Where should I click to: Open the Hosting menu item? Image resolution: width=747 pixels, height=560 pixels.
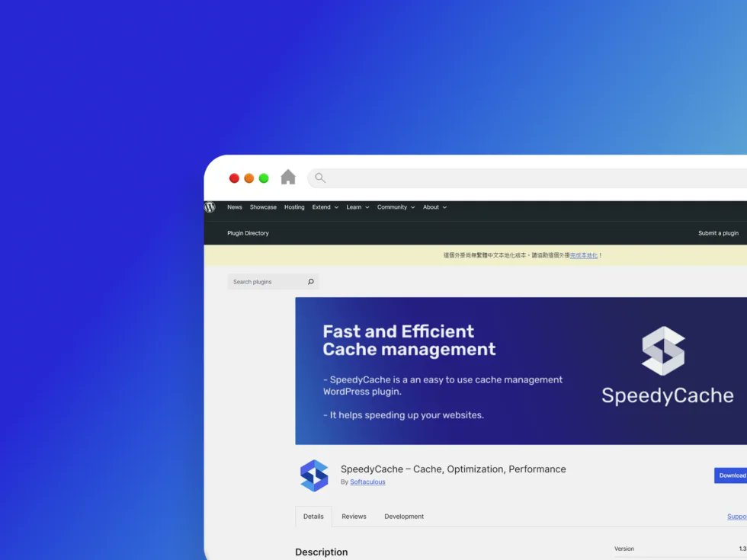coord(294,207)
